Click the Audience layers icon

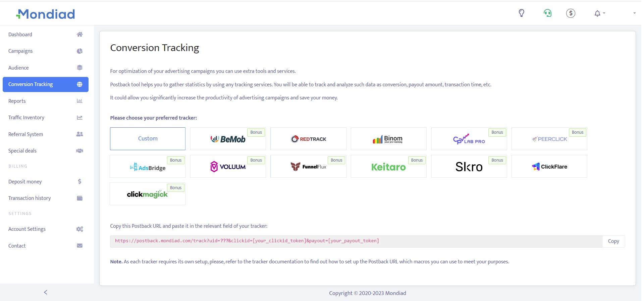(x=79, y=68)
